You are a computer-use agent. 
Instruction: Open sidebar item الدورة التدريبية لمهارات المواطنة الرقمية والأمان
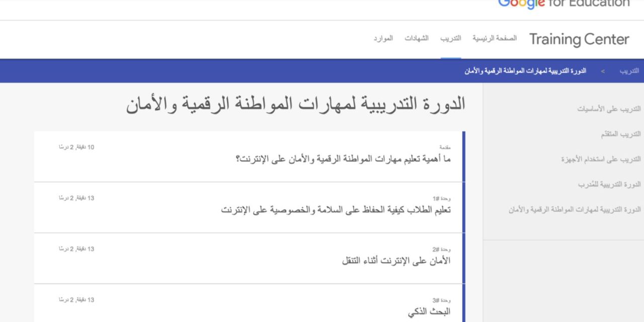coord(575,209)
